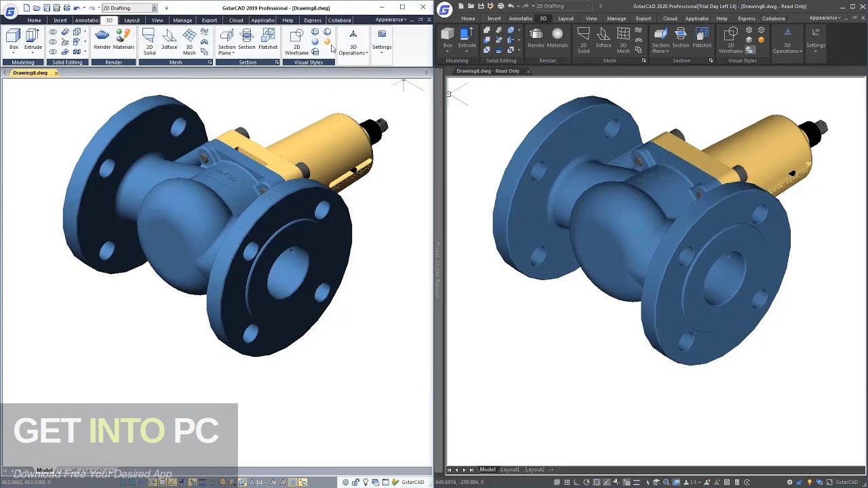Choose 3dface tool in GstarCAD 2020

click(604, 38)
